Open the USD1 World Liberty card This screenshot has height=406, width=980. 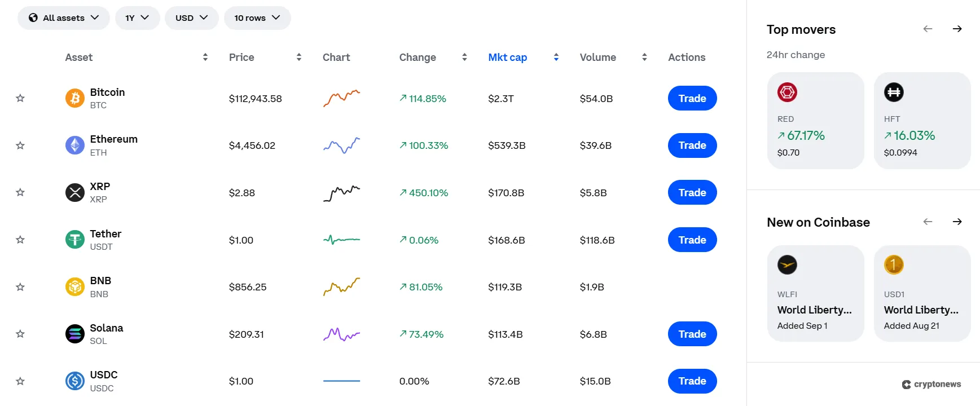(x=922, y=293)
